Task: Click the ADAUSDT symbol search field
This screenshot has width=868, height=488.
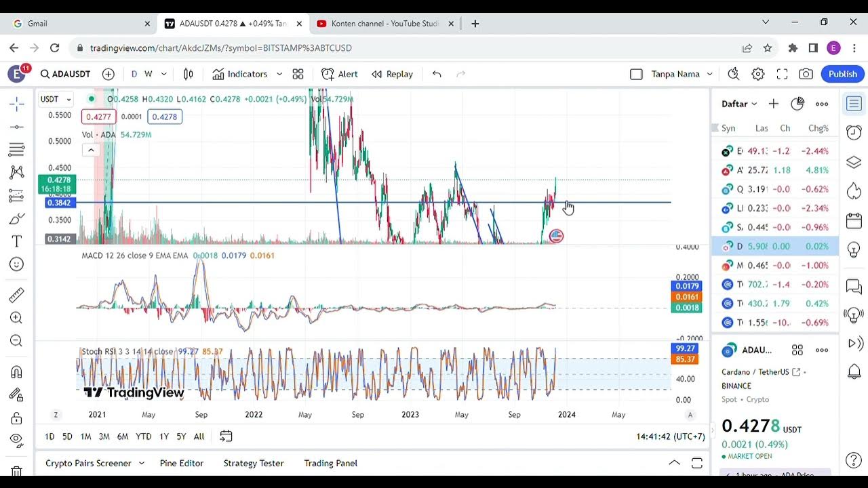Action: click(x=65, y=74)
